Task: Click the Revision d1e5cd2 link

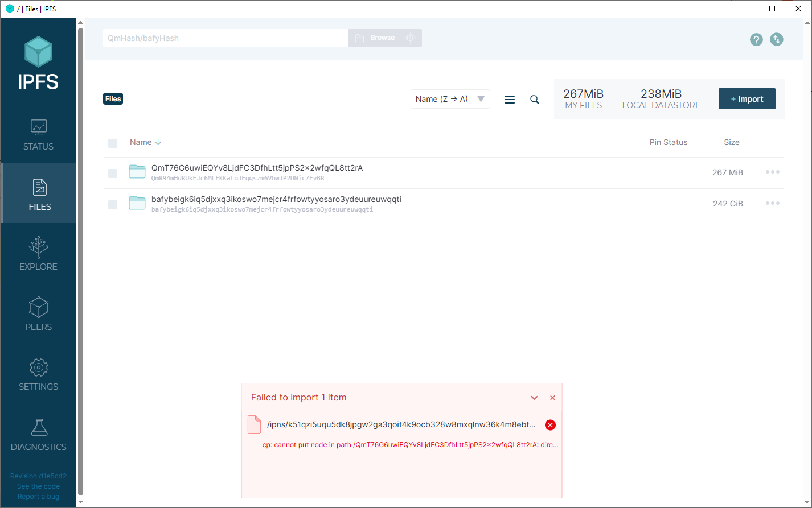Action: coord(38,476)
